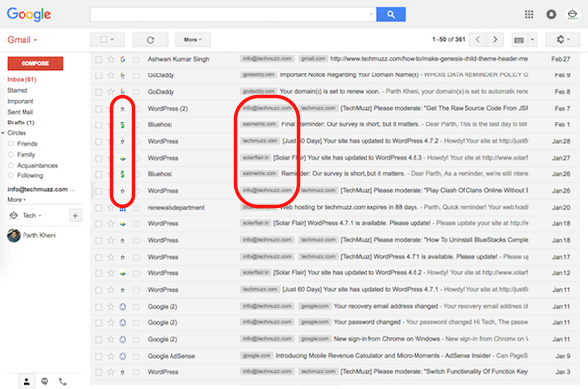The image size is (588, 389).
Task: Open the Friends circle label
Action: click(27, 144)
